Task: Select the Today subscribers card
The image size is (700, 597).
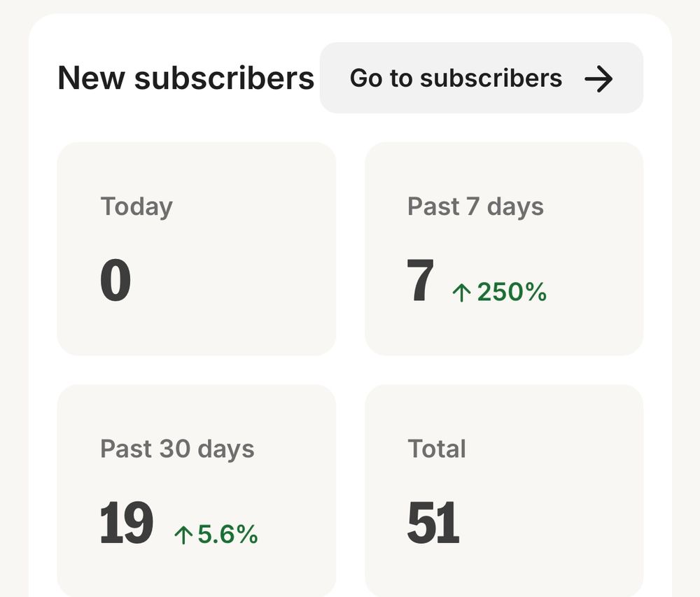Action: (197, 248)
